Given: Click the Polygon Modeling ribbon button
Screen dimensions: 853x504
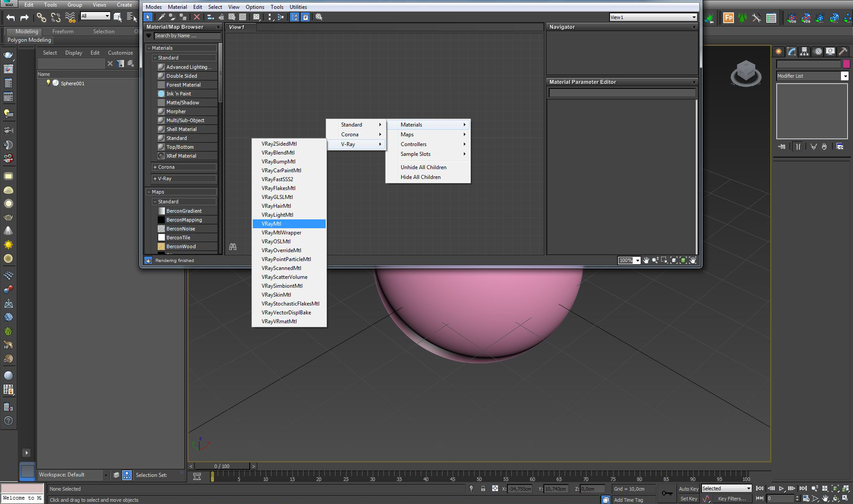Looking at the screenshot, I should [x=29, y=40].
